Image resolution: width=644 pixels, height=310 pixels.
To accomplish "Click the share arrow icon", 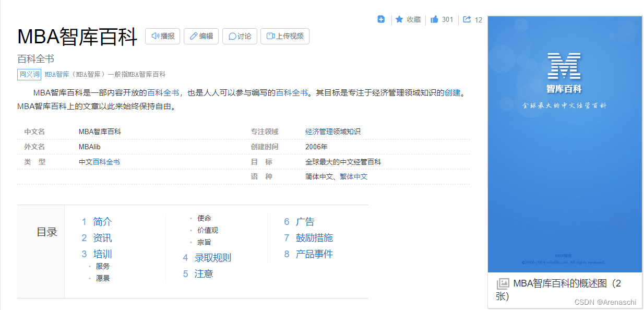I will [467, 19].
